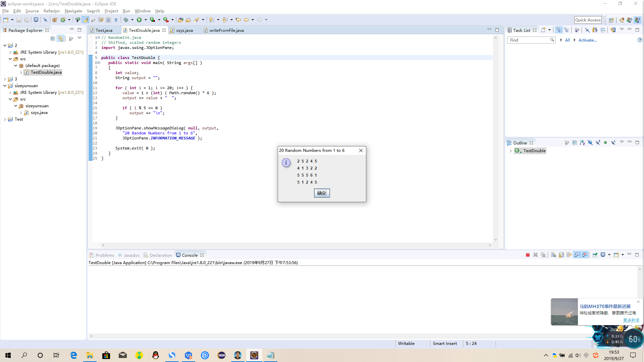Click Collapse All icon in Outline view
Image resolution: width=644 pixels, height=362 pixels.
click(x=575, y=142)
